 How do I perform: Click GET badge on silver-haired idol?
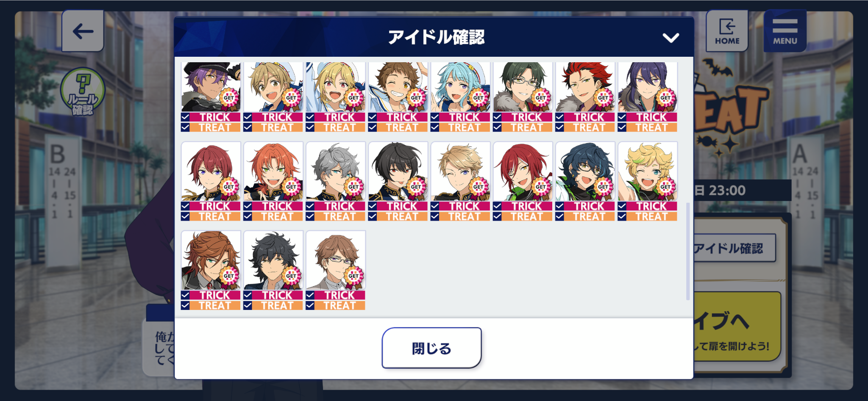353,187
